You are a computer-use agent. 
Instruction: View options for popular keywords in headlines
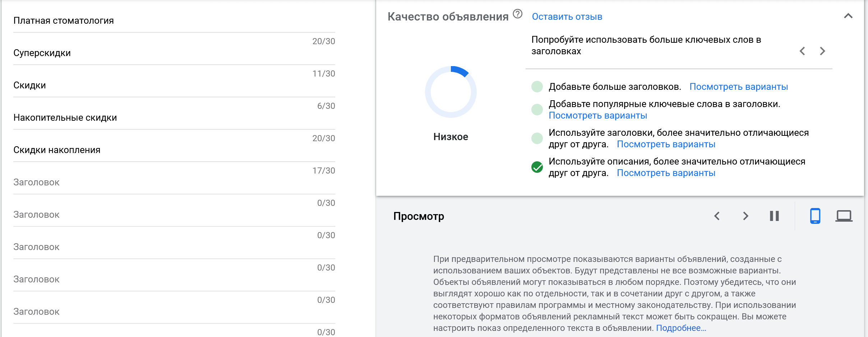pos(598,115)
